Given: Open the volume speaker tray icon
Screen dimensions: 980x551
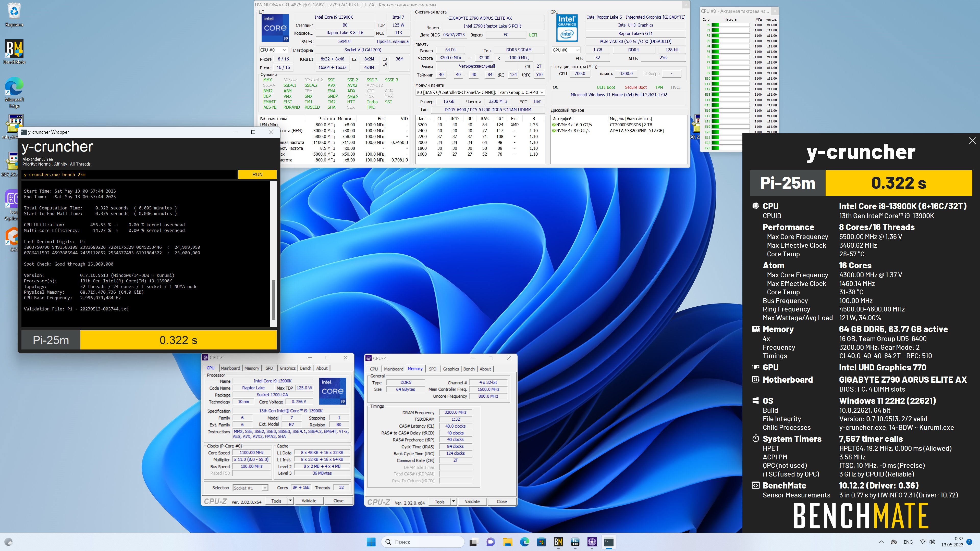Looking at the screenshot, I should point(932,542).
